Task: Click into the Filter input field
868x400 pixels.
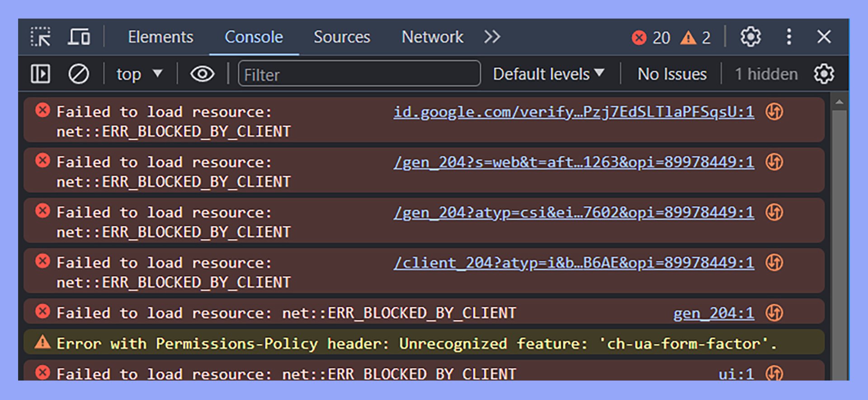Action: 359,74
